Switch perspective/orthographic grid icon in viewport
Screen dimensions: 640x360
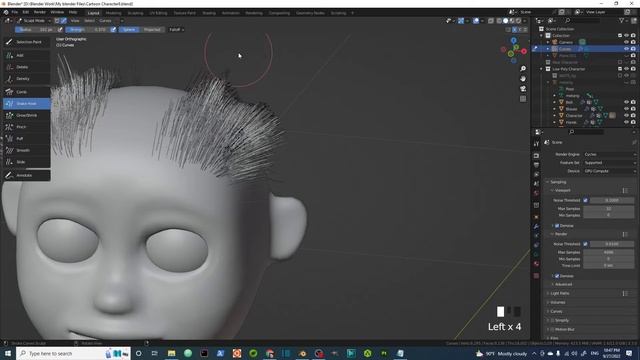pos(523,99)
